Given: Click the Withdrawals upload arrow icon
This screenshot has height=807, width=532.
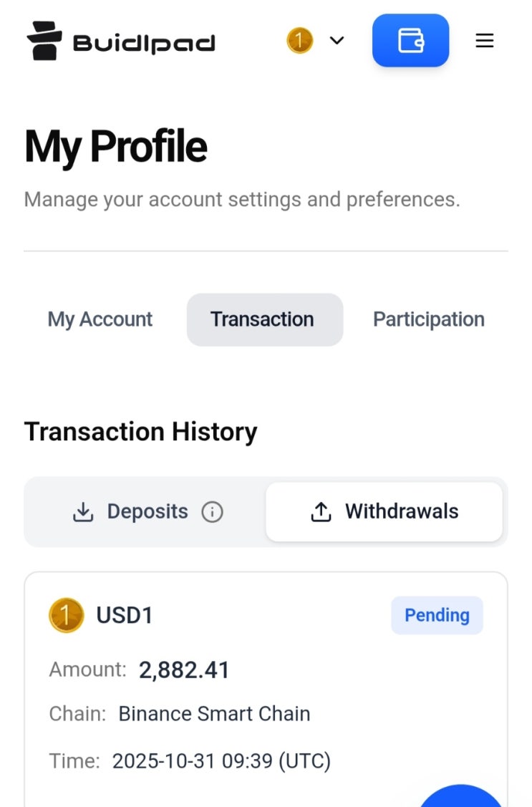Looking at the screenshot, I should 321,512.
